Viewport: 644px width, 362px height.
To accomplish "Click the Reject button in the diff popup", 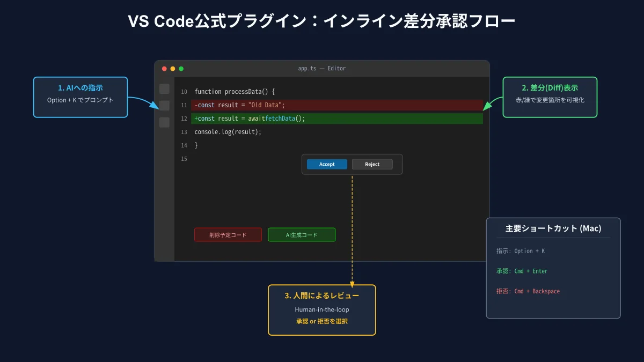I will click(372, 164).
